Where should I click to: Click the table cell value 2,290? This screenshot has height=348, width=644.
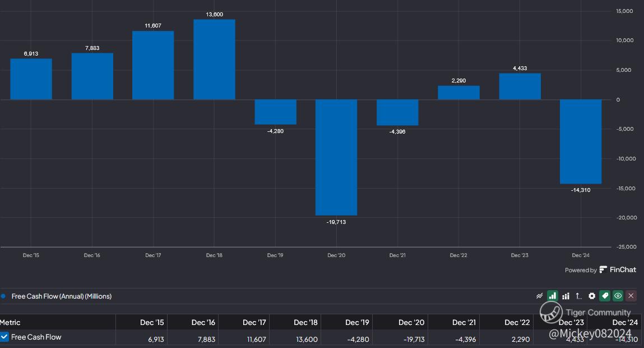pos(521,340)
